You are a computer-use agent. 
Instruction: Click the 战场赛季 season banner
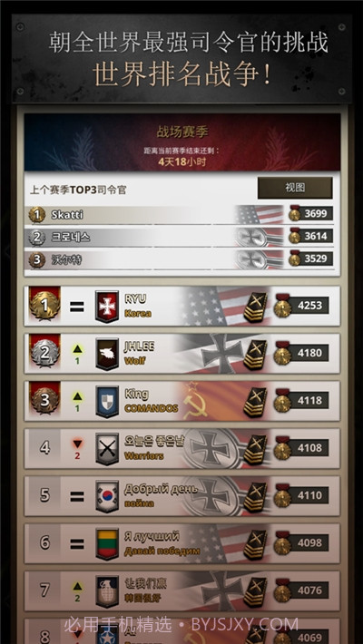pos(182,142)
